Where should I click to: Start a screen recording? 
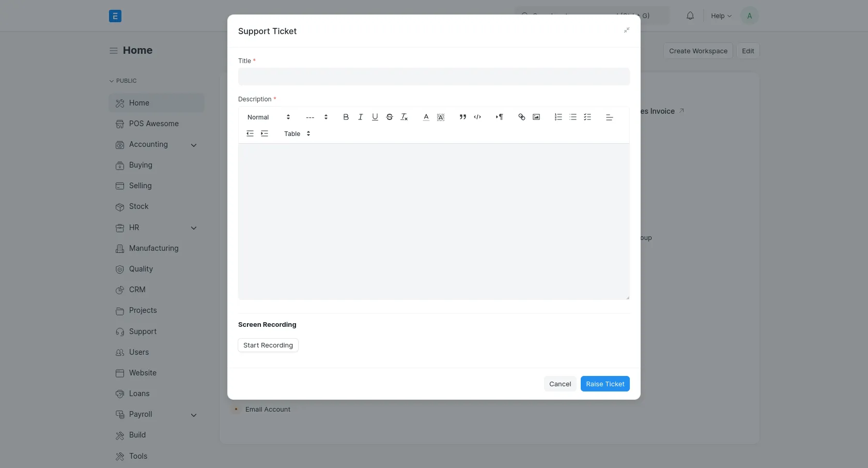(267, 345)
